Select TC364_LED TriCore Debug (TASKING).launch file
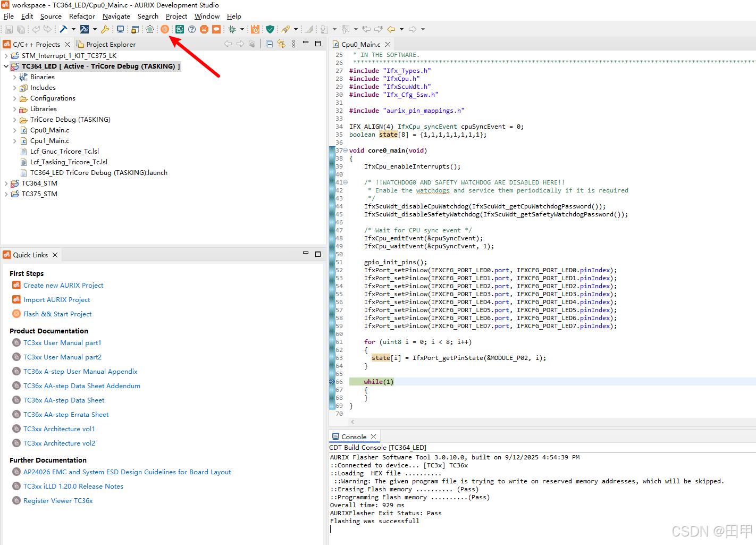This screenshot has width=756, height=545. pyautogui.click(x=99, y=173)
